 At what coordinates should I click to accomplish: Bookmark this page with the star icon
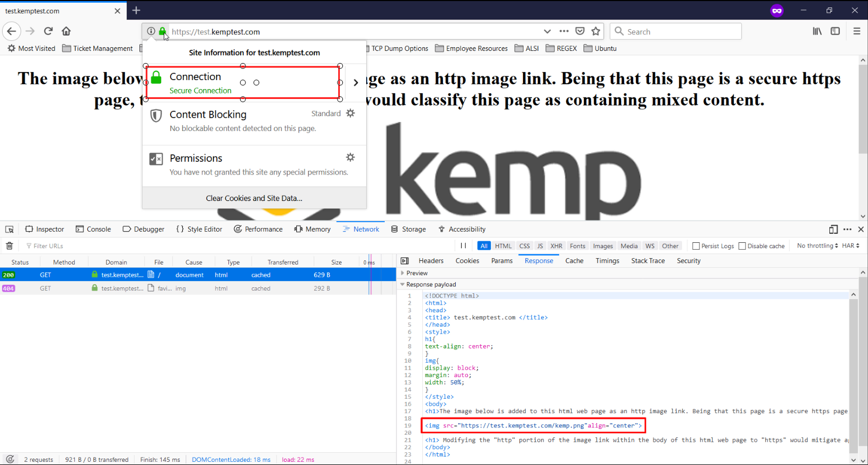tap(596, 31)
